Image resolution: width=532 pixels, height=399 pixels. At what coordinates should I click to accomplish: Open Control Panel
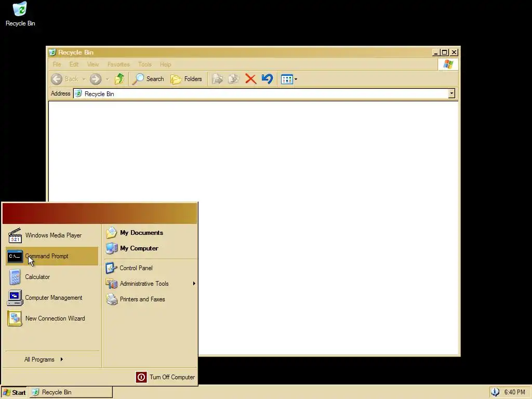coord(150,268)
